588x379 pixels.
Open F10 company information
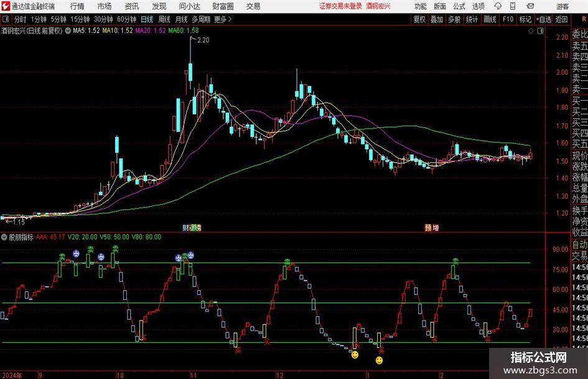(x=508, y=19)
